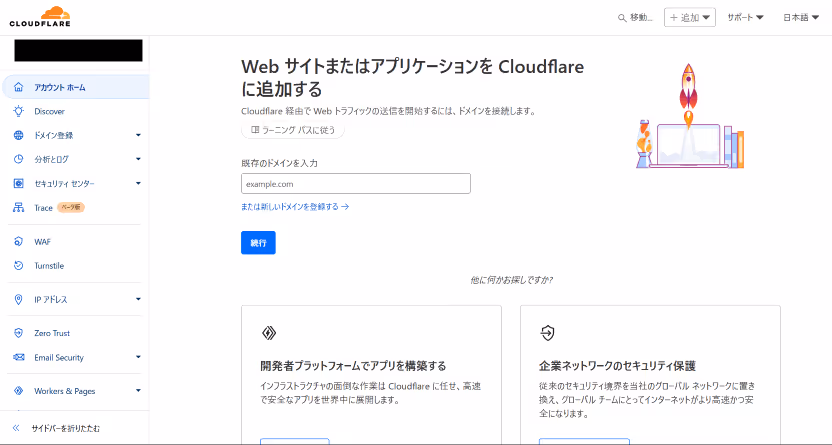Expand the Email Security submenu arrow

pyautogui.click(x=138, y=357)
